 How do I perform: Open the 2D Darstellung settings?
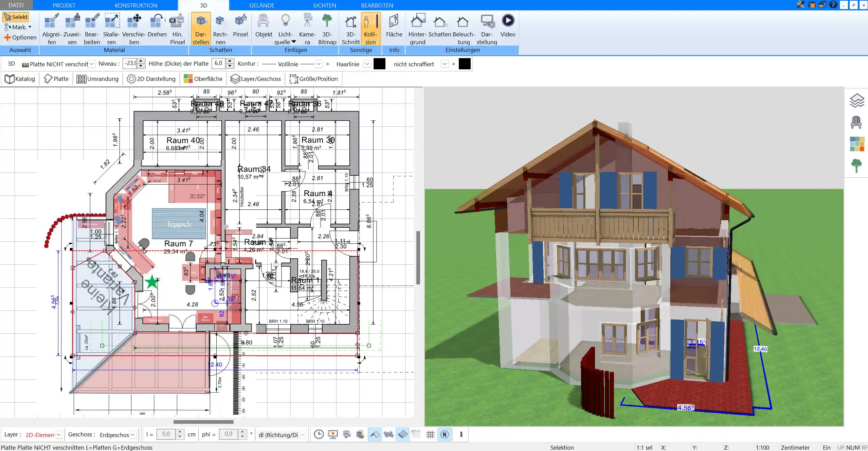(151, 79)
